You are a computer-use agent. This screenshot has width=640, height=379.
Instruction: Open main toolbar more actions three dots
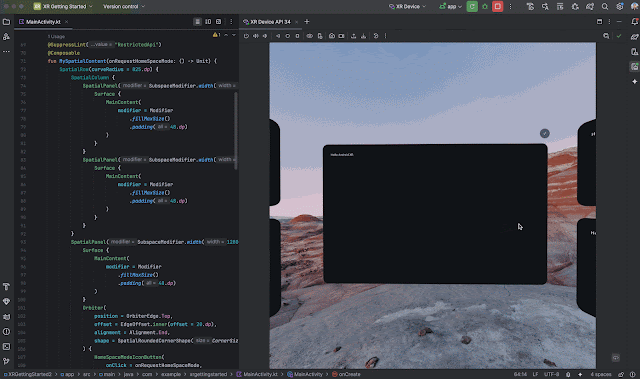tap(510, 7)
